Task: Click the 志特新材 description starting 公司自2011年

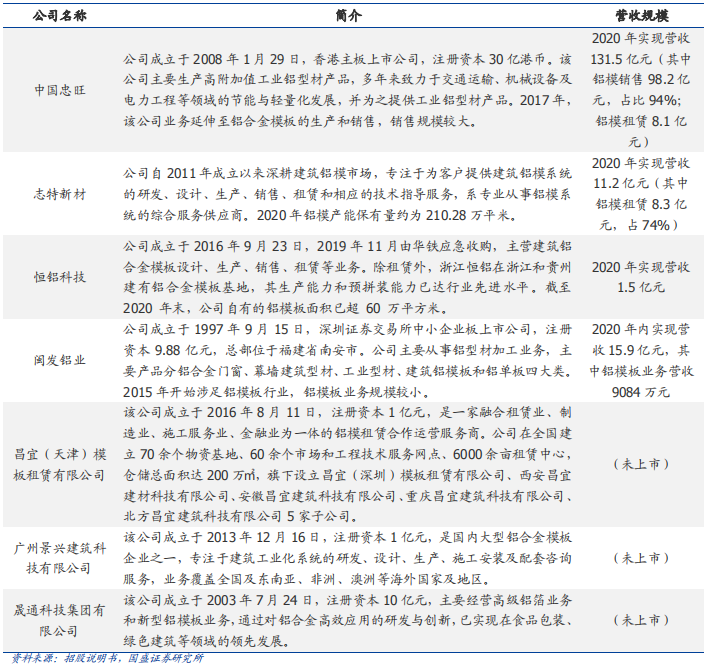Action: (347, 194)
